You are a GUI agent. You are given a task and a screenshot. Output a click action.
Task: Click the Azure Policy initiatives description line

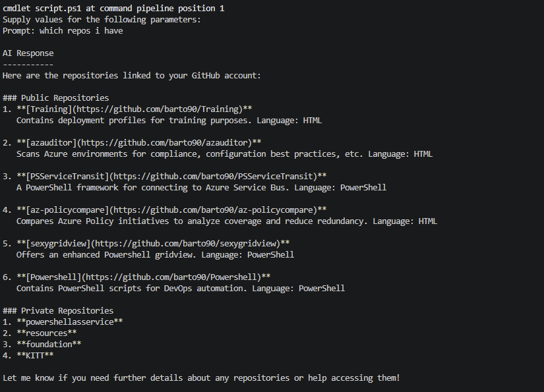(226, 221)
